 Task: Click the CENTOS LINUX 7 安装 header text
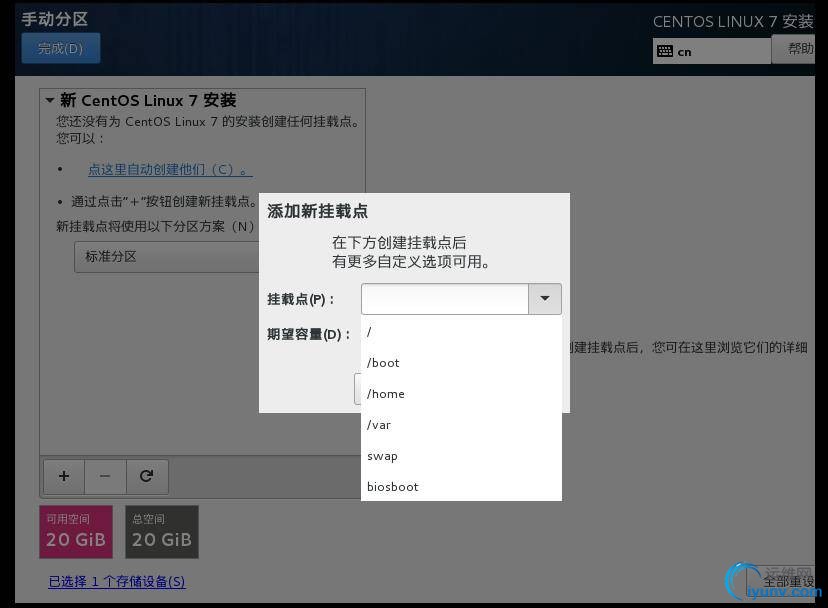pyautogui.click(x=733, y=22)
